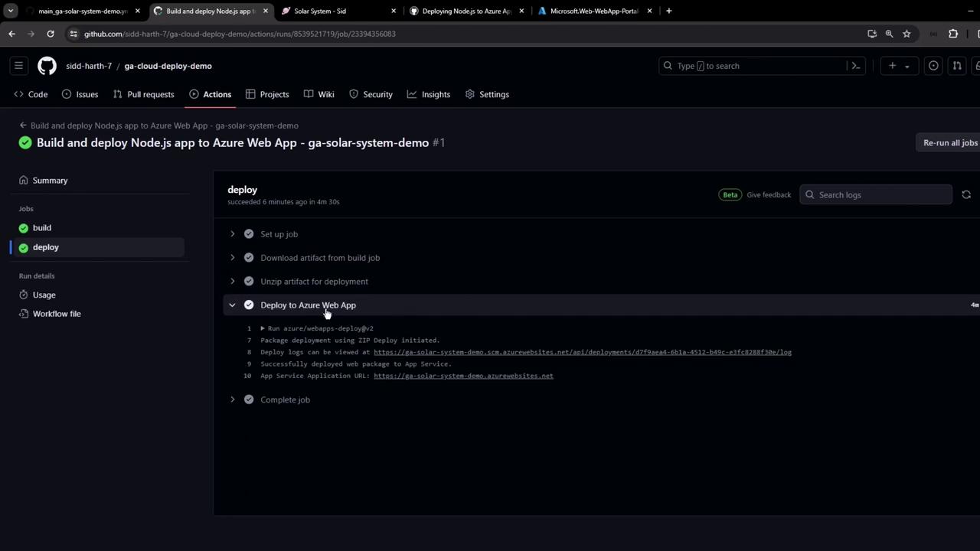This screenshot has width=980, height=551.
Task: Switch to Deploying Node.js to Azure tab
Action: 467,11
